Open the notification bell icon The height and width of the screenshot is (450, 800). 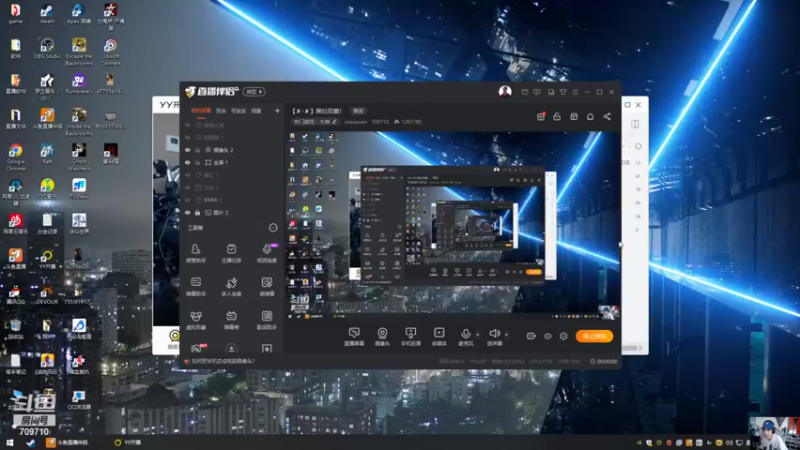pyautogui.click(x=590, y=116)
